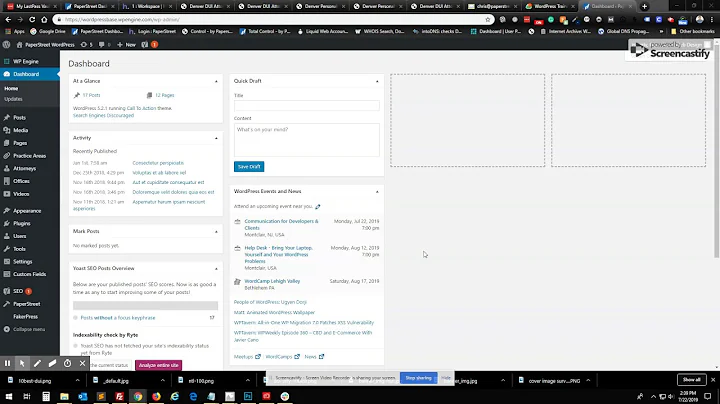Open Search Engines Discouraged link
Image resolution: width=720 pixels, height=404 pixels.
pyautogui.click(x=103, y=115)
